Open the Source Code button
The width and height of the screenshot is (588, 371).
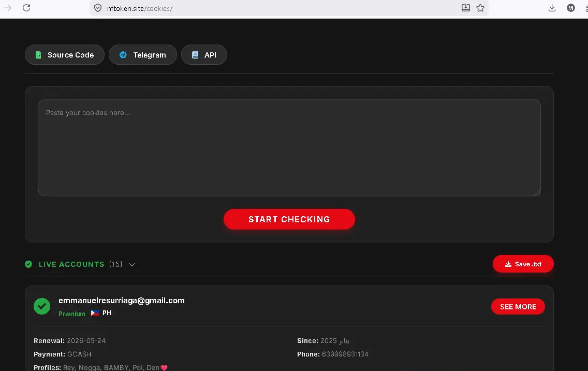(x=65, y=55)
